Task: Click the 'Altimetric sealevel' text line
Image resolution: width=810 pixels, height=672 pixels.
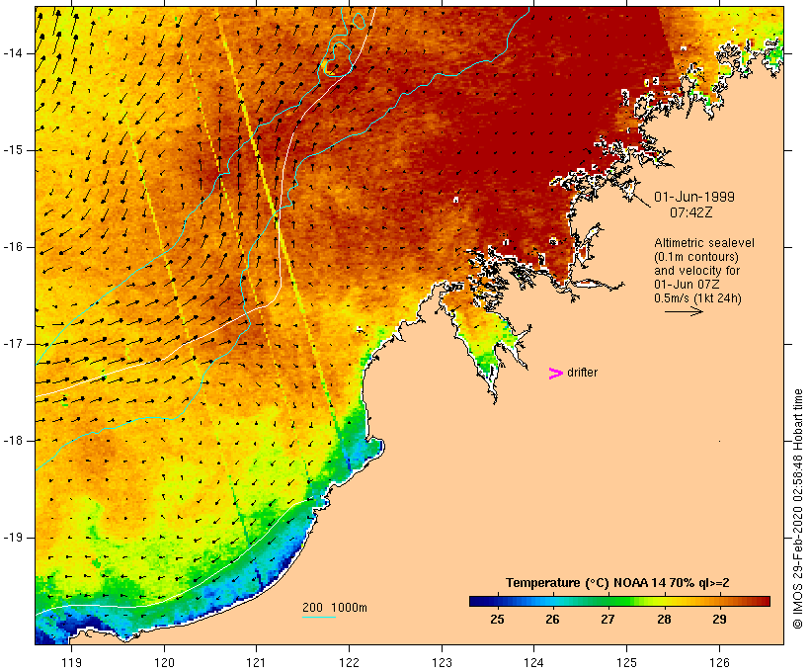Action: pyautogui.click(x=704, y=243)
